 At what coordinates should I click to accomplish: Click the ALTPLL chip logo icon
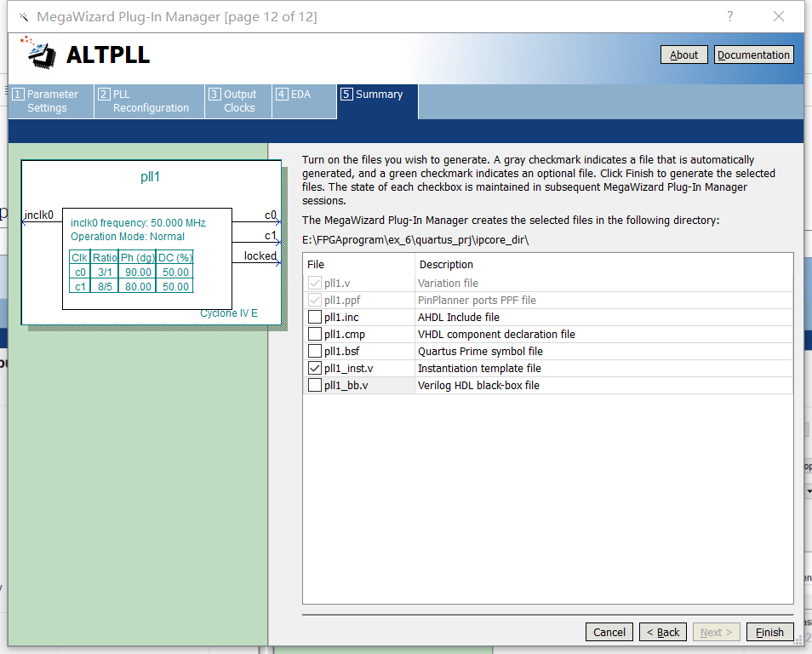point(38,54)
